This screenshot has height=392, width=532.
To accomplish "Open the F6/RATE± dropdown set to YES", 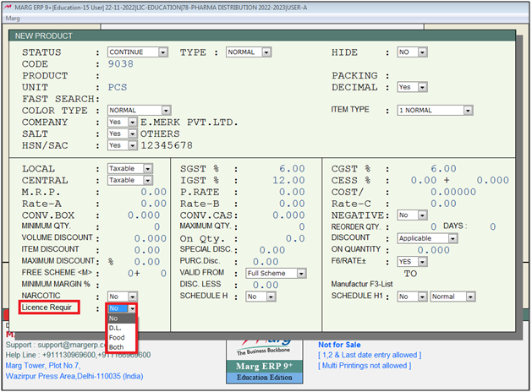I will coord(412,262).
